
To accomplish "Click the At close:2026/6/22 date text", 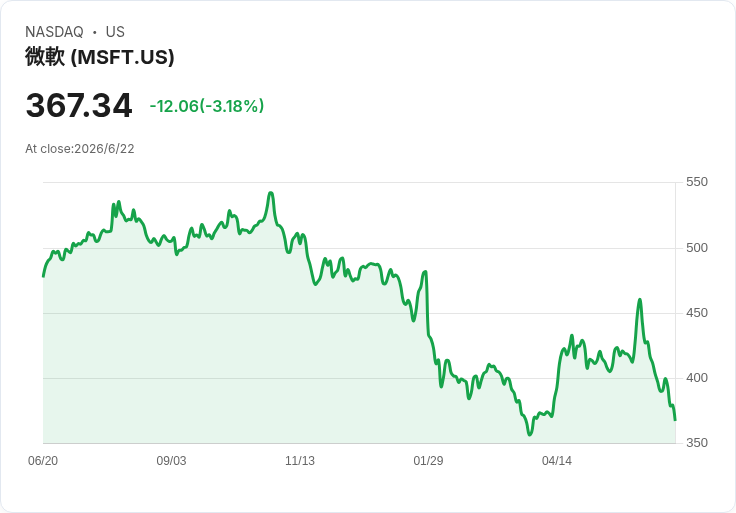I will point(80,149).
